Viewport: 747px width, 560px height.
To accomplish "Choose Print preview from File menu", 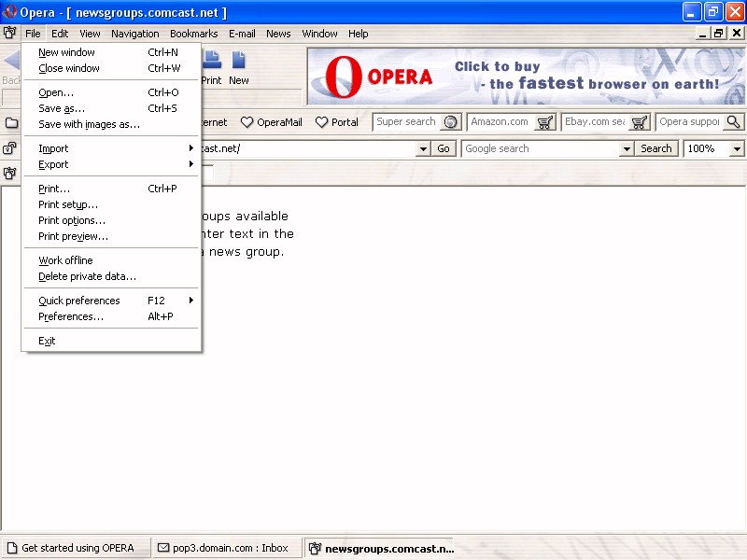I will point(73,236).
